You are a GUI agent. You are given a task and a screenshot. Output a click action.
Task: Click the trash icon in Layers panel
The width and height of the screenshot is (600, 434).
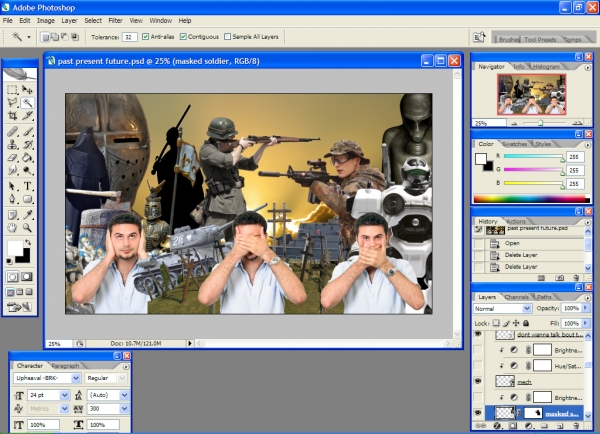tap(576, 426)
